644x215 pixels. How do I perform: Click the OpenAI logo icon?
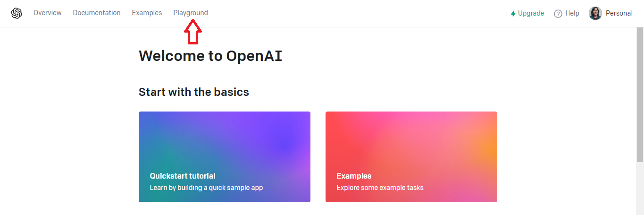(17, 13)
